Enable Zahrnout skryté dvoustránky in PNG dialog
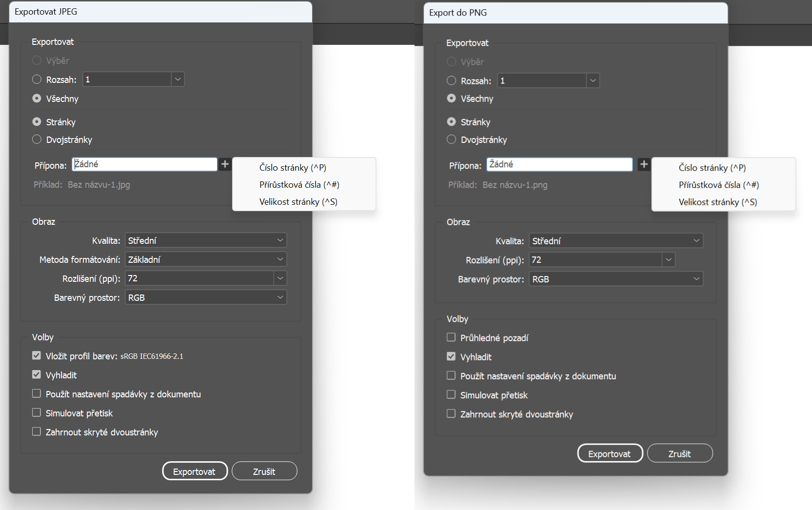The height and width of the screenshot is (510, 812). [451, 413]
